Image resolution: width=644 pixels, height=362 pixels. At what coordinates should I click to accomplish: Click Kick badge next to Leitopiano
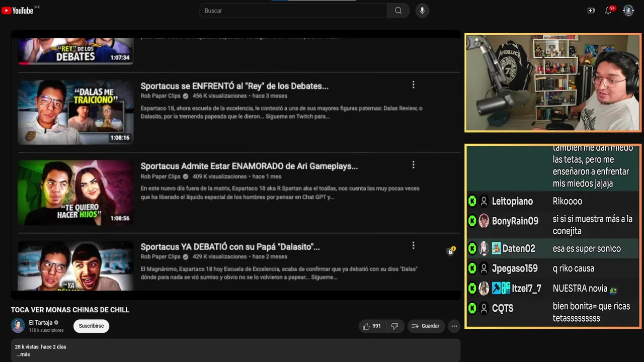coord(472,201)
